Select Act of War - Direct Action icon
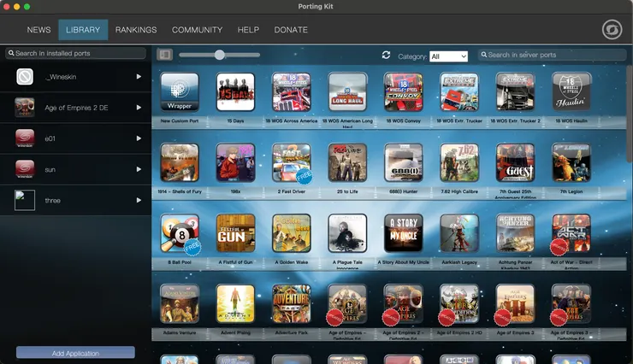633x364 pixels. tap(571, 233)
